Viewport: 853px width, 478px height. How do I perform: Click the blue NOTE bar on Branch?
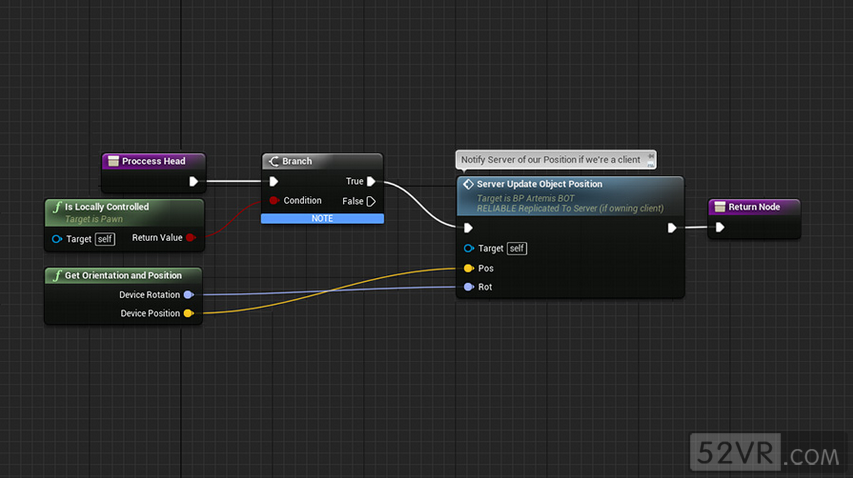coord(322,218)
